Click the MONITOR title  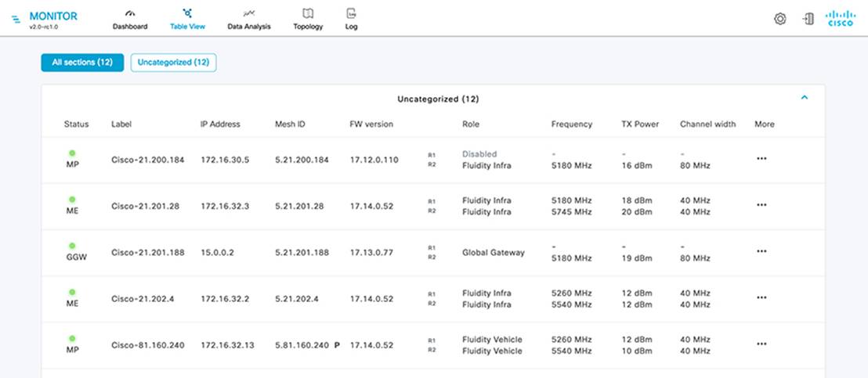pos(53,16)
